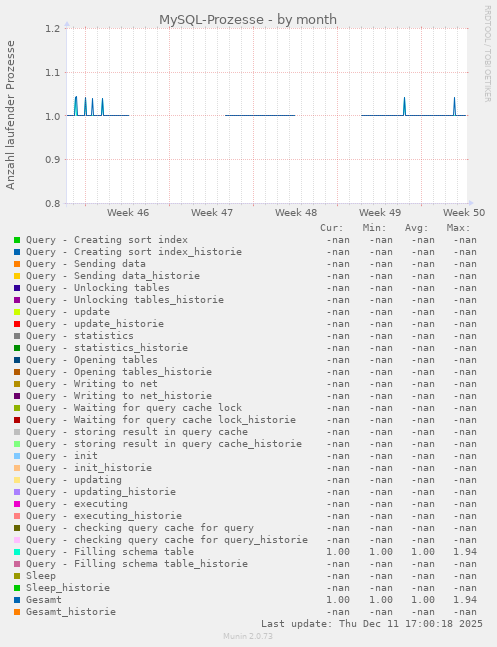Image resolution: width=497 pixels, height=647 pixels.
Task: Click the lime swatch for Query - update
Action: 17,312
